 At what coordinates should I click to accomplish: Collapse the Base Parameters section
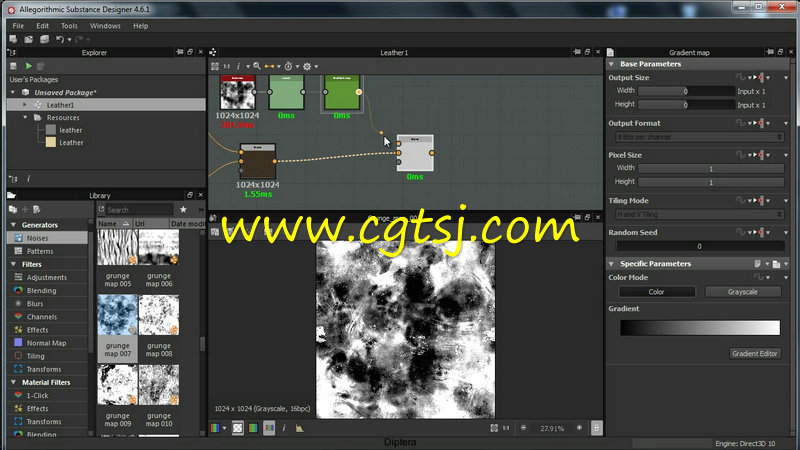tap(611, 64)
